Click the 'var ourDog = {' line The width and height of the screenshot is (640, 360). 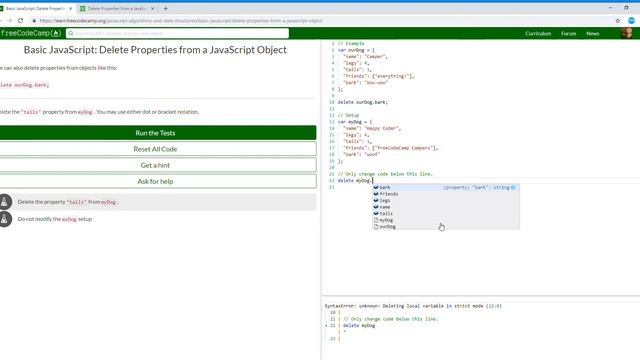tap(356, 50)
